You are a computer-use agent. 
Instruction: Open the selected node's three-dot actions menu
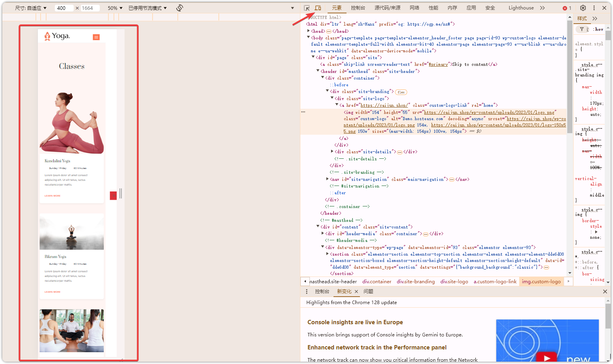[303, 112]
